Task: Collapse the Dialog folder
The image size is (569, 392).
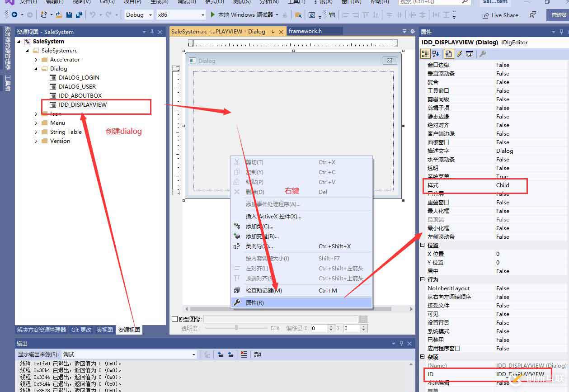Action: (36, 69)
